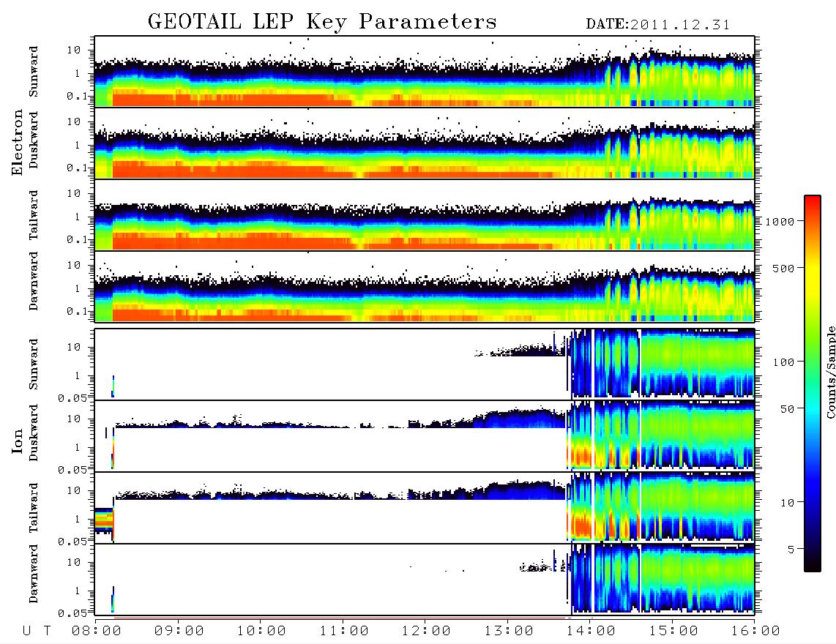
Task: Click the Electron Dawnward panel label
Action: pos(34,281)
